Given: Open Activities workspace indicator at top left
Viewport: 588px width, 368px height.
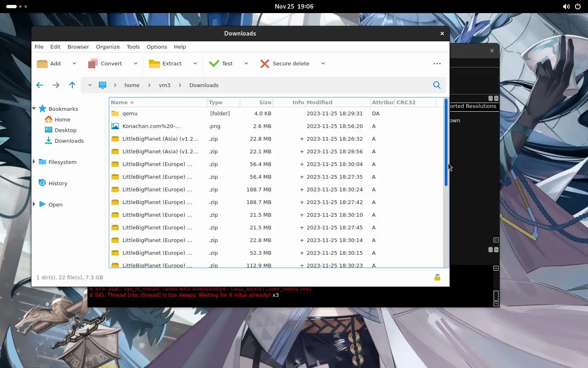Looking at the screenshot, I should coord(17,7).
